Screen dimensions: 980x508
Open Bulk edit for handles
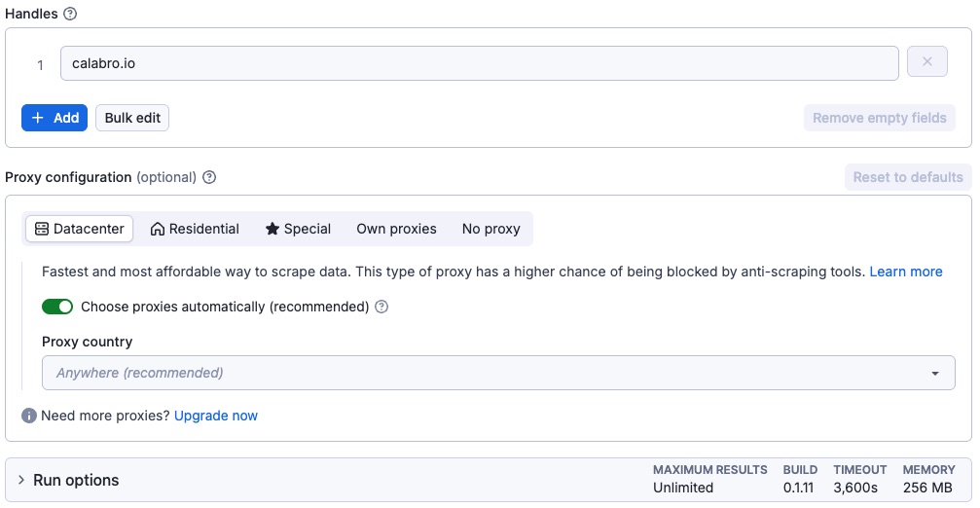click(132, 118)
